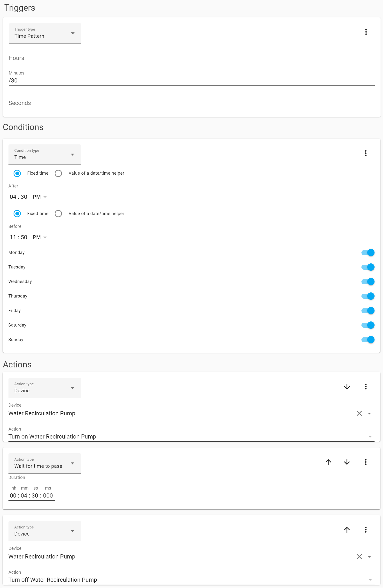Screen dimensions: 383x588
Task: Open the Wait for time to pass dropdown
Action: 45,463
